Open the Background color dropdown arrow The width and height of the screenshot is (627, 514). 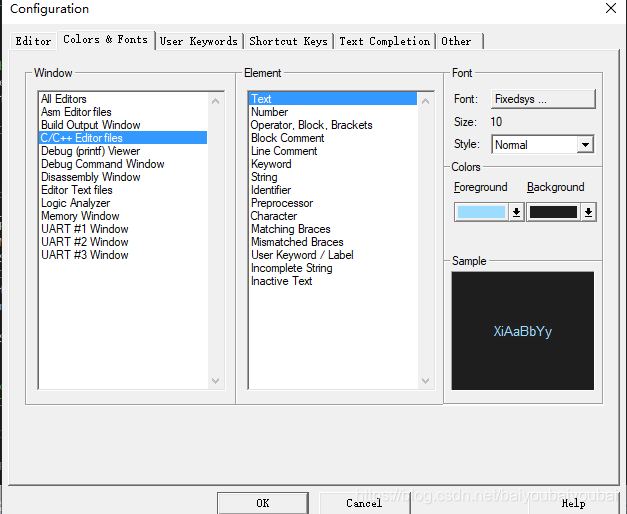coord(588,212)
